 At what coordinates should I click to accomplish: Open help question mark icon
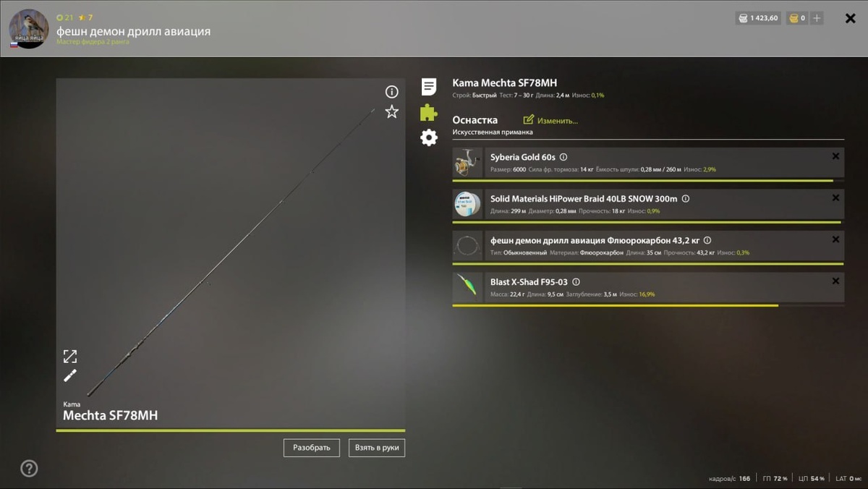coord(29,468)
